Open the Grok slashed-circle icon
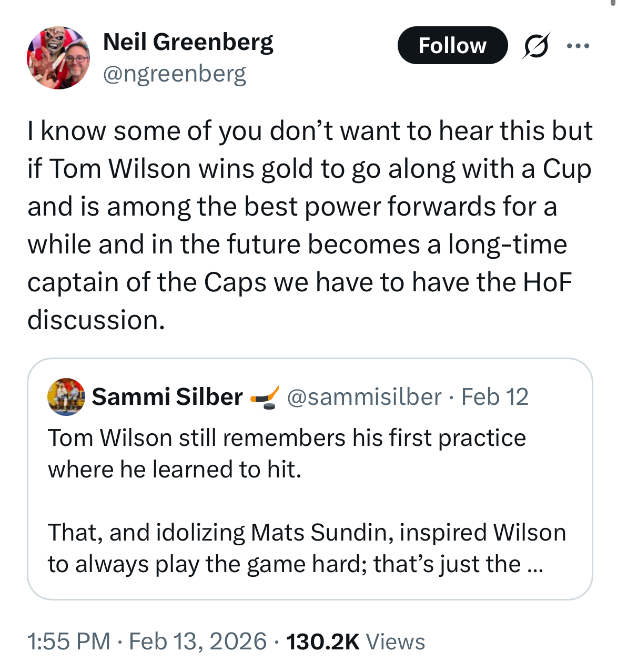617x672 pixels. [x=536, y=46]
